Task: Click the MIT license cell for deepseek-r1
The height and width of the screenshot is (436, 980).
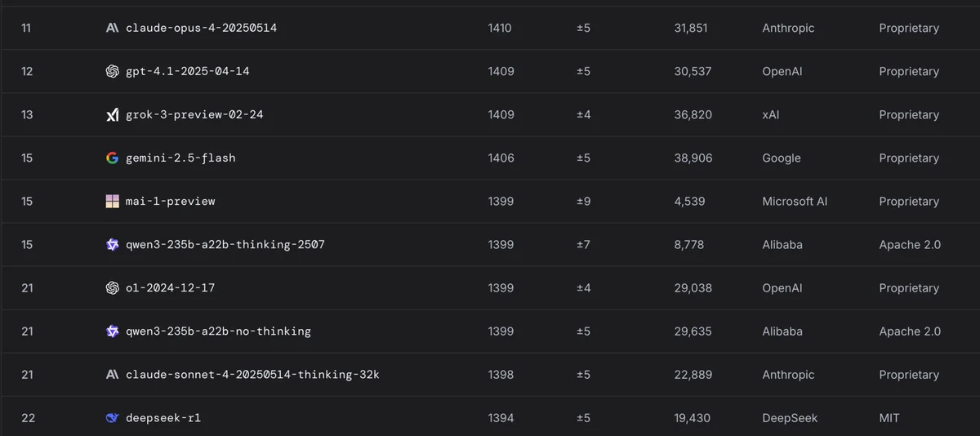Action: (x=889, y=418)
